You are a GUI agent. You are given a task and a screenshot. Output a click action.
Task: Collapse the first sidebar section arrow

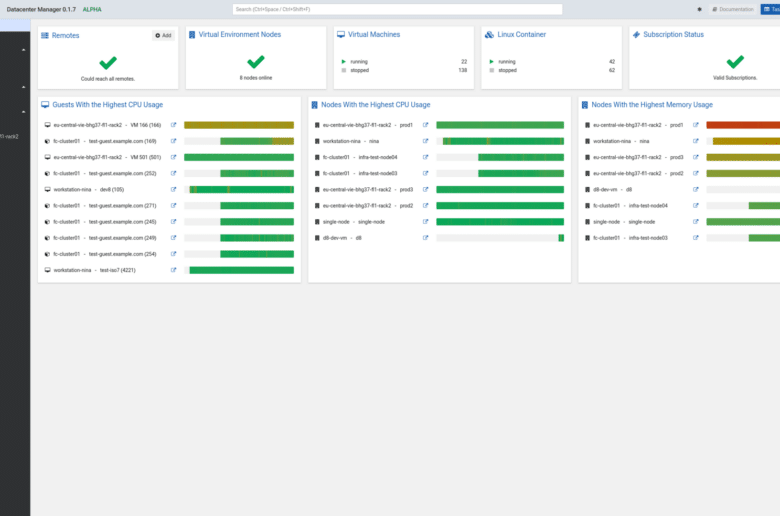23,50
